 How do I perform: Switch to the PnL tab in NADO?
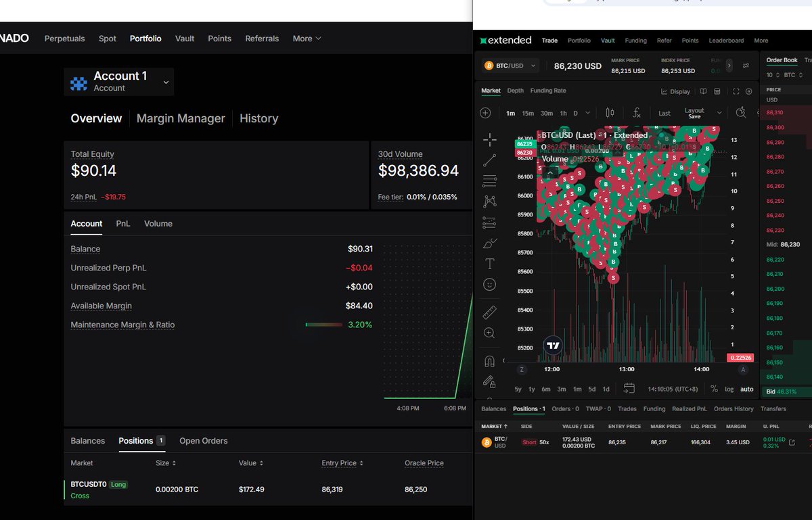pyautogui.click(x=123, y=223)
